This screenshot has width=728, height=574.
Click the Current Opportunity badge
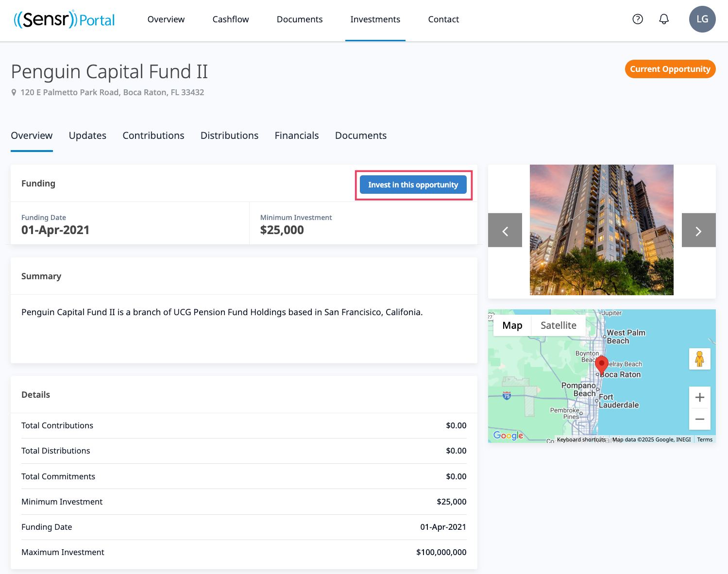[x=670, y=69]
